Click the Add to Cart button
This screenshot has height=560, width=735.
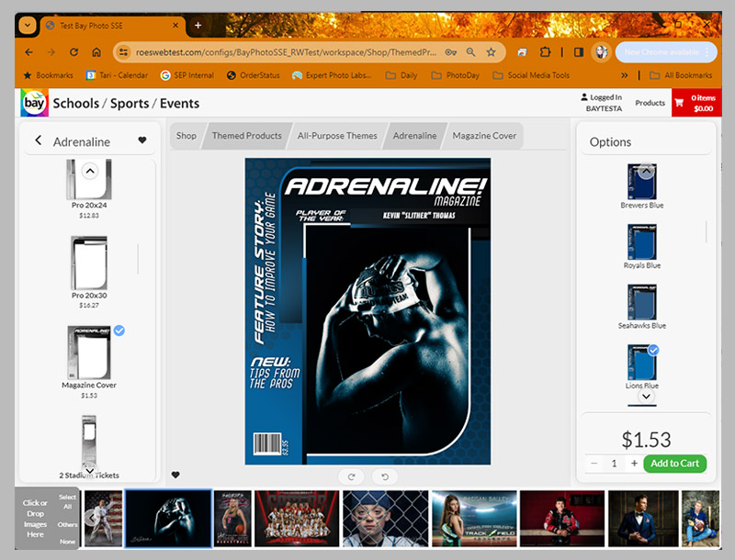click(675, 464)
